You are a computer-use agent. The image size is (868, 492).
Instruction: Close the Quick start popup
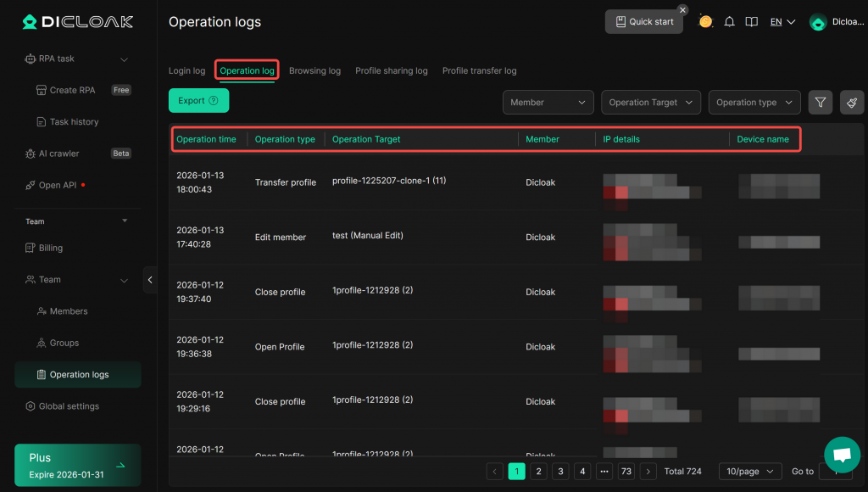click(x=682, y=10)
